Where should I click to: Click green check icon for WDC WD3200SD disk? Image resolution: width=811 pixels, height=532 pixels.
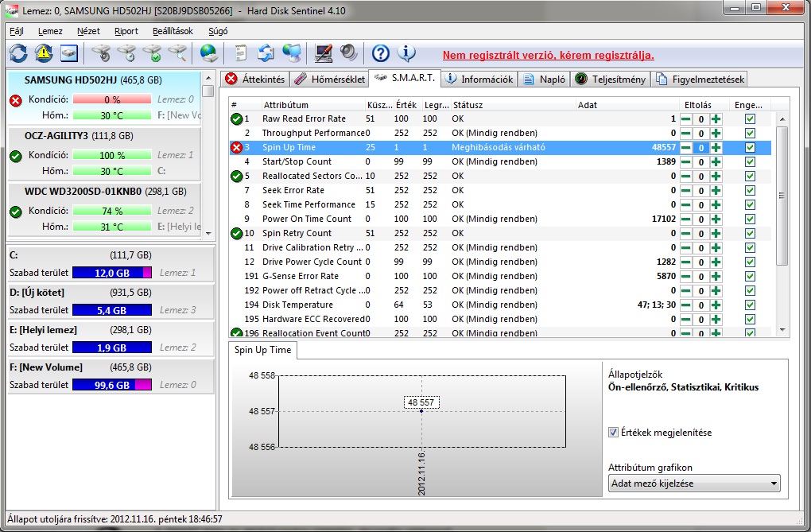pos(16,212)
